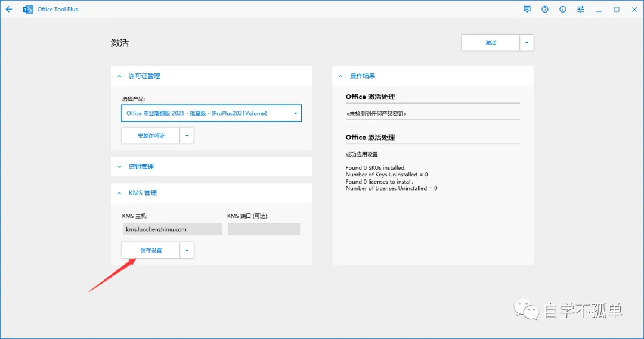Open the about info icon

tap(563, 9)
